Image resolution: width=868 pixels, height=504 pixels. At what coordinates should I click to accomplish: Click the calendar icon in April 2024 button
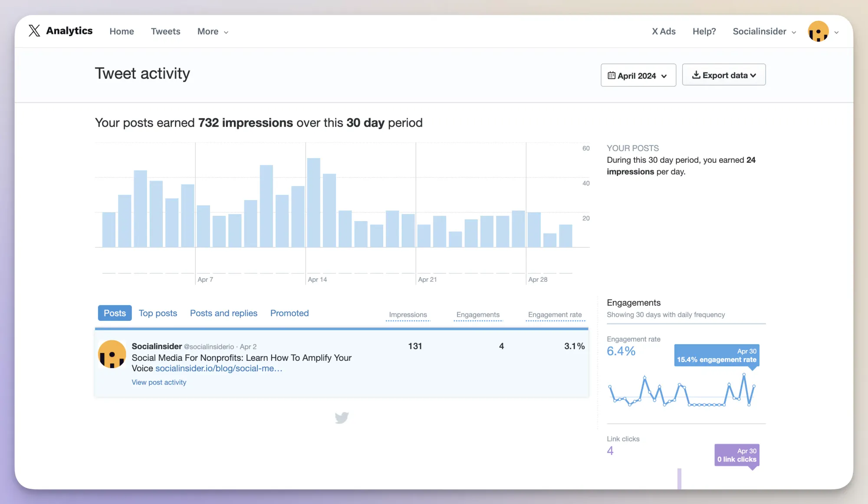(x=611, y=76)
